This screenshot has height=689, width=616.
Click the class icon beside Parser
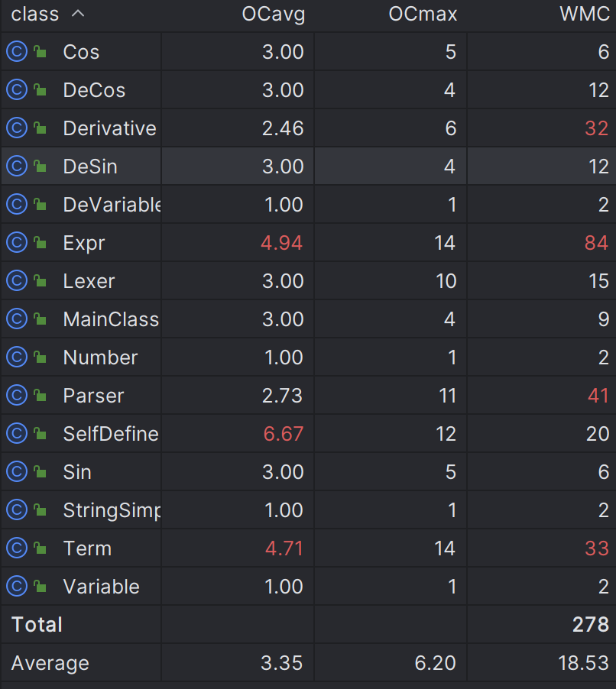click(17, 396)
